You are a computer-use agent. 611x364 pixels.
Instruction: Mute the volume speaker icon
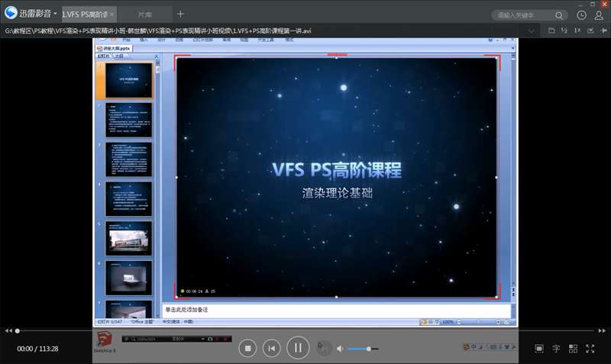(x=340, y=349)
